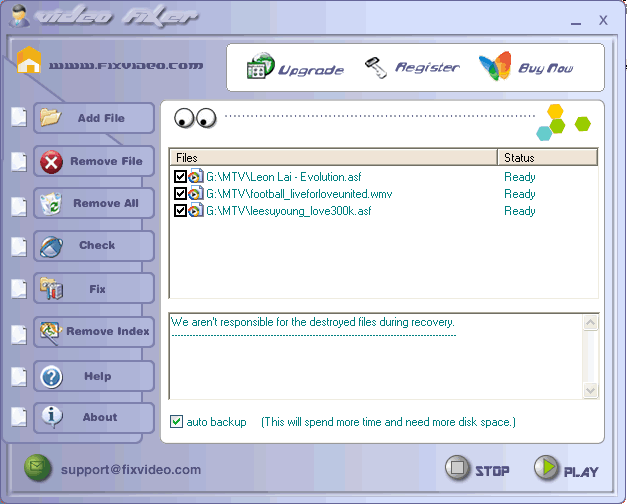The width and height of the screenshot is (627, 504).
Task: Open the support@fixvideo.com email link
Action: pyautogui.click(x=131, y=470)
